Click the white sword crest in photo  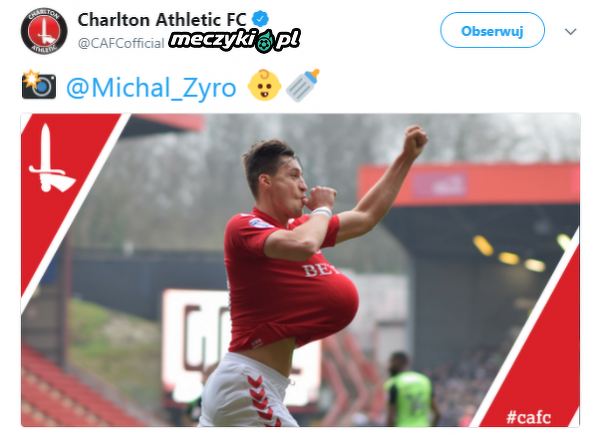click(50, 159)
